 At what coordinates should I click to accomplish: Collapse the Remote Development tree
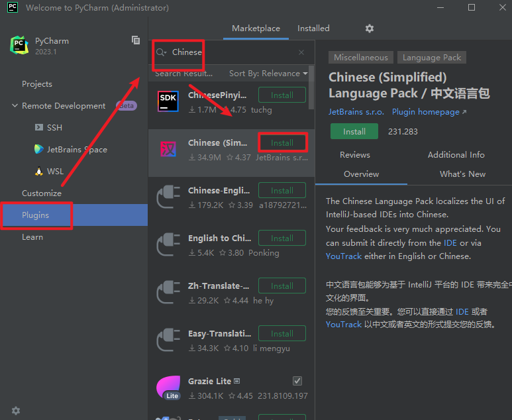pyautogui.click(x=15, y=106)
